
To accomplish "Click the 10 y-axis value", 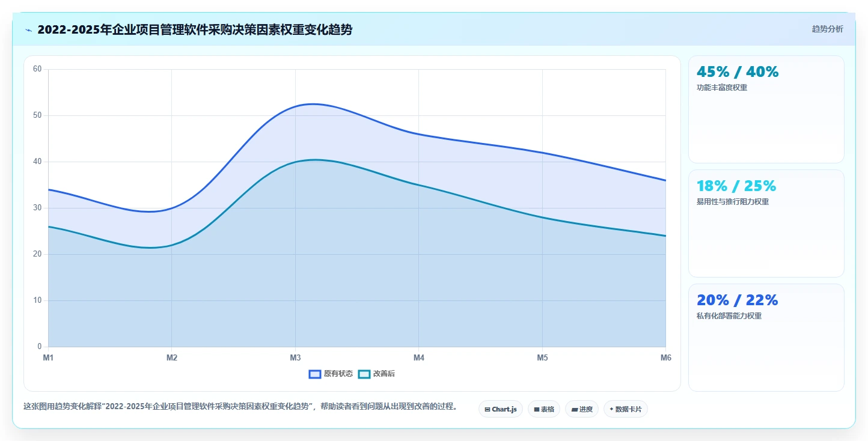I will click(x=37, y=300).
